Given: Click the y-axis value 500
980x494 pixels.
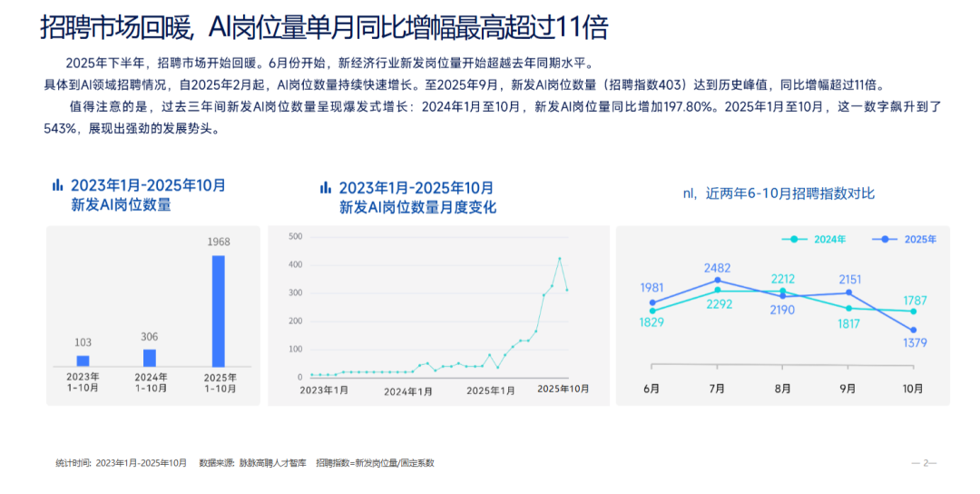Looking at the screenshot, I should coord(296,236).
